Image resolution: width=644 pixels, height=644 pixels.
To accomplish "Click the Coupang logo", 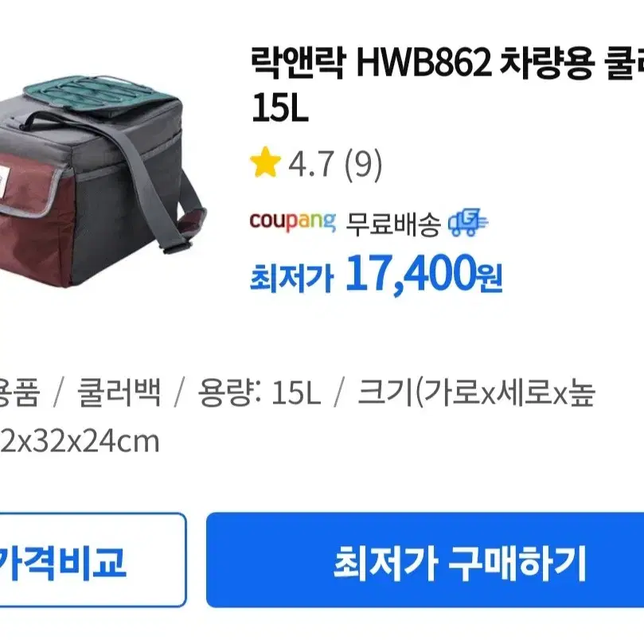I will coord(292,222).
